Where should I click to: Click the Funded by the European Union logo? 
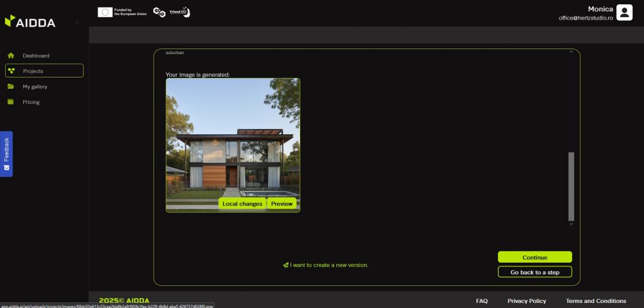tap(122, 12)
